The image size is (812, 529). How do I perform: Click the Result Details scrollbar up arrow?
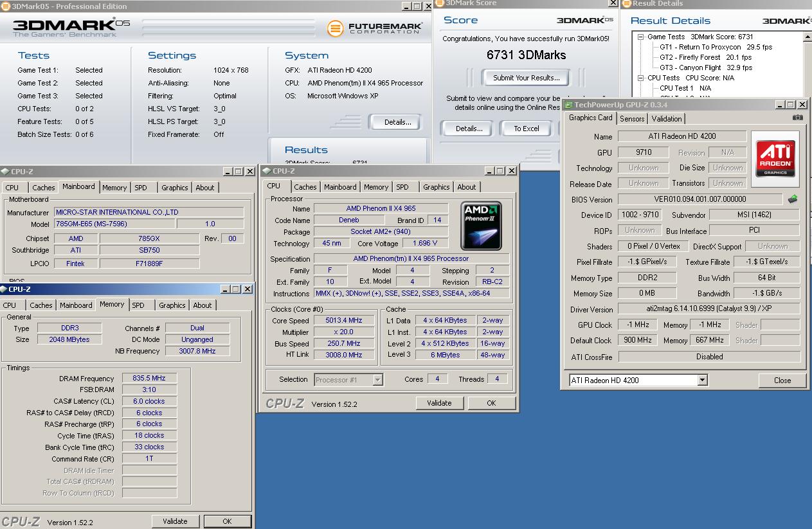tap(807, 37)
